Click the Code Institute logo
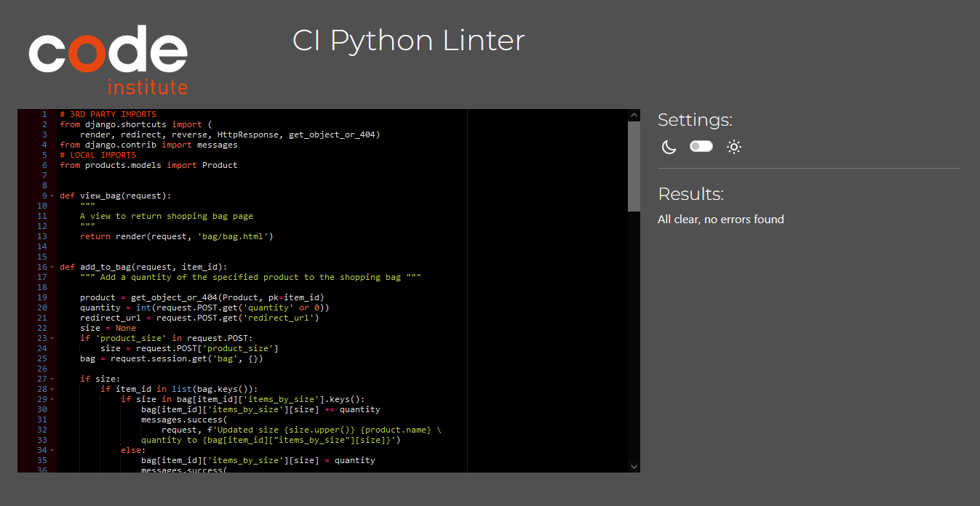980x506 pixels. (108, 60)
